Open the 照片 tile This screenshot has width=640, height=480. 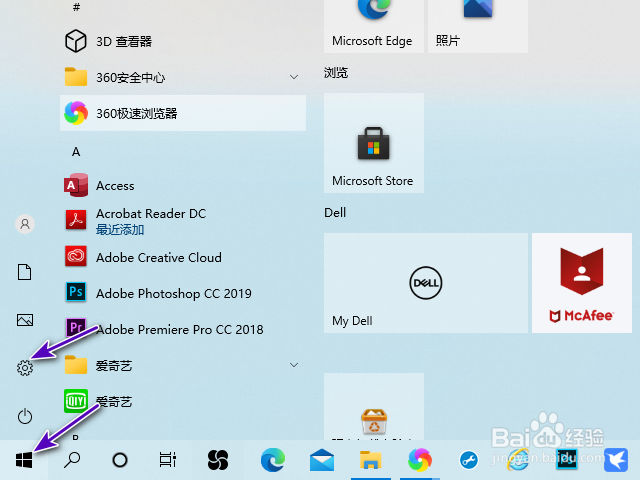pyautogui.click(x=478, y=26)
